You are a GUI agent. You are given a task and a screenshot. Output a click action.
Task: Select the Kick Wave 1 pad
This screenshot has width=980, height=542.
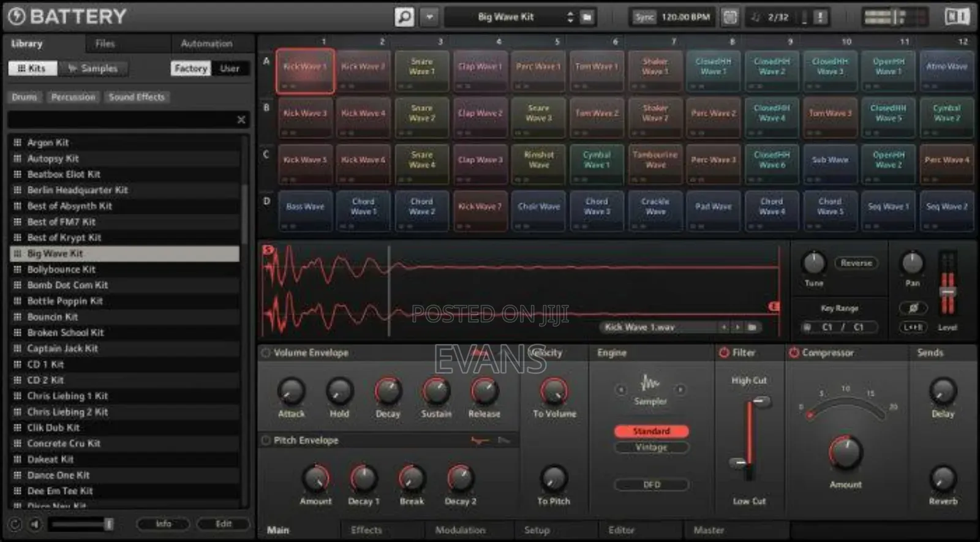[305, 71]
